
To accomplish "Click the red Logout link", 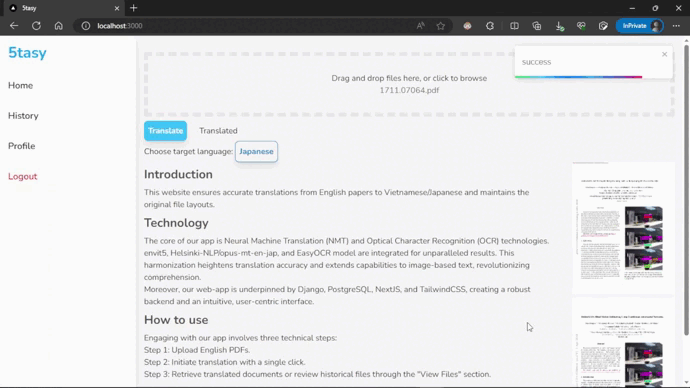I will point(22,176).
